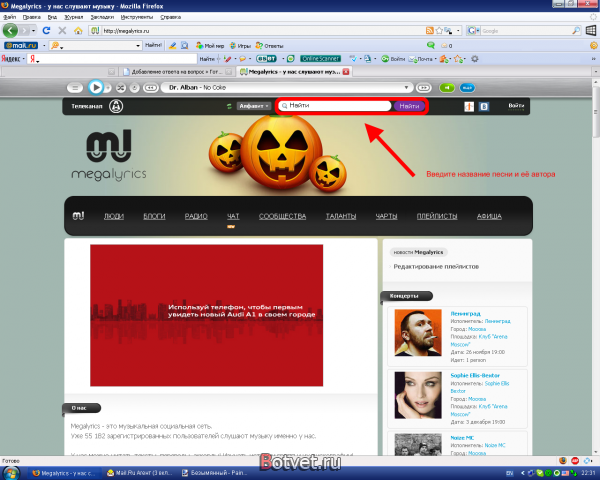
Task: Open the РАДИО section
Action: [196, 216]
